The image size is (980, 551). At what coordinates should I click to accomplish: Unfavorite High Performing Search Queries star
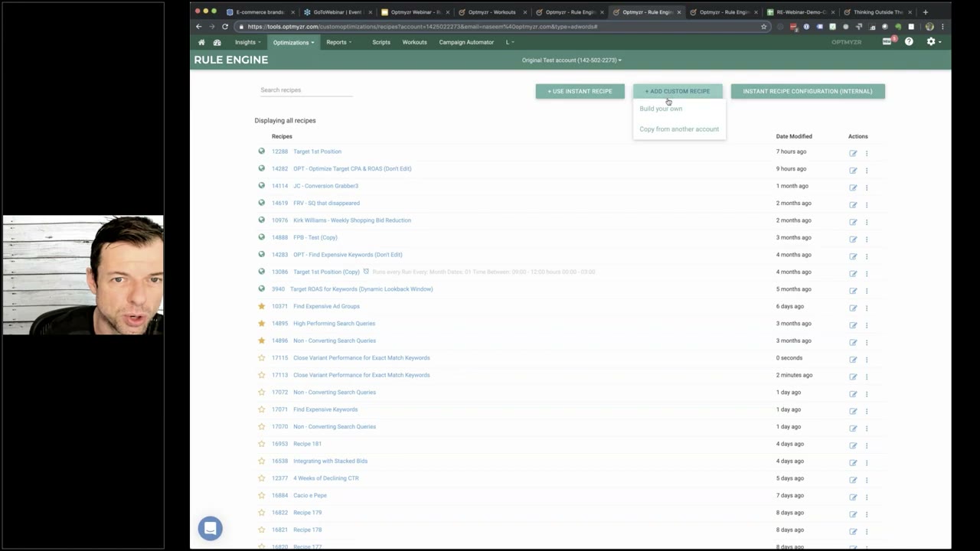point(261,323)
